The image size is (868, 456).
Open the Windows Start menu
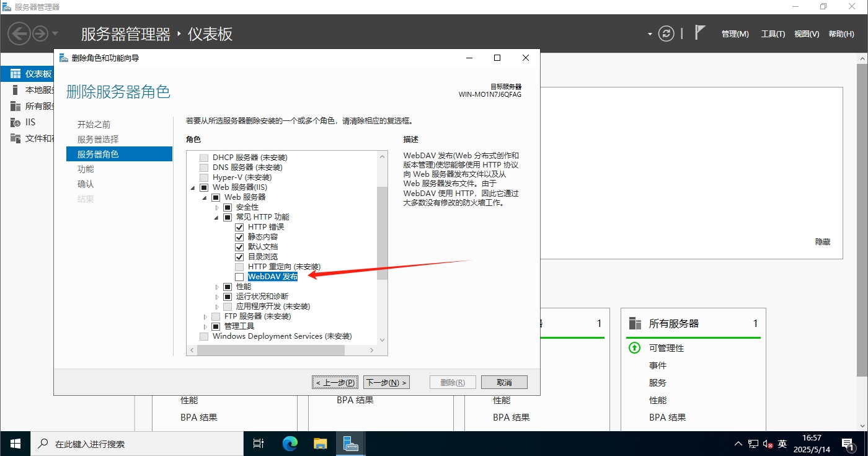[x=15, y=444]
